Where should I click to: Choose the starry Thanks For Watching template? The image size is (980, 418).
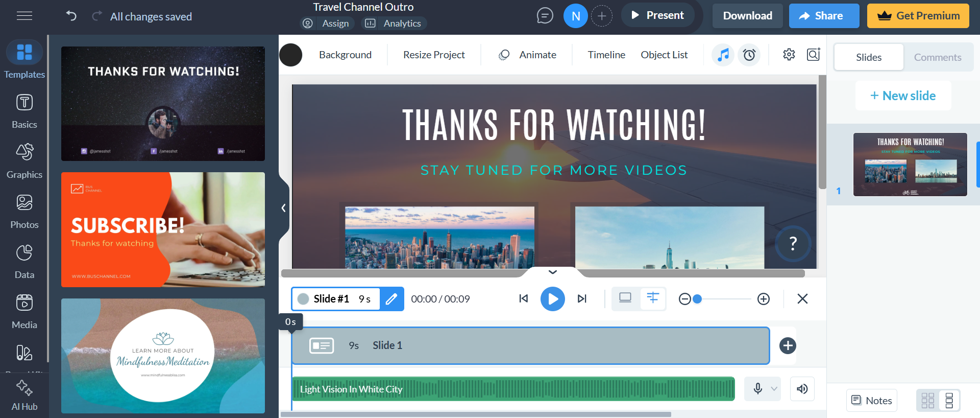click(x=163, y=104)
